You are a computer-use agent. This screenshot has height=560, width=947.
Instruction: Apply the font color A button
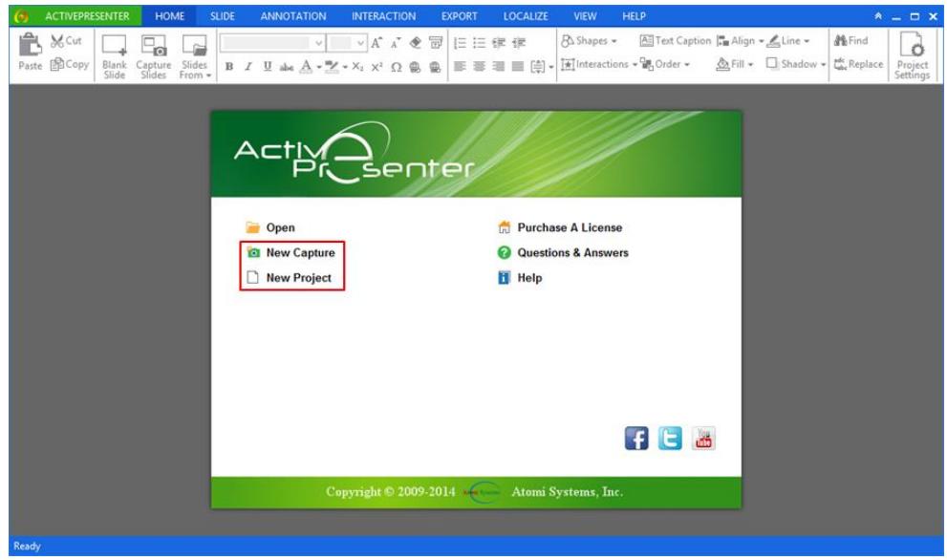tap(306, 67)
